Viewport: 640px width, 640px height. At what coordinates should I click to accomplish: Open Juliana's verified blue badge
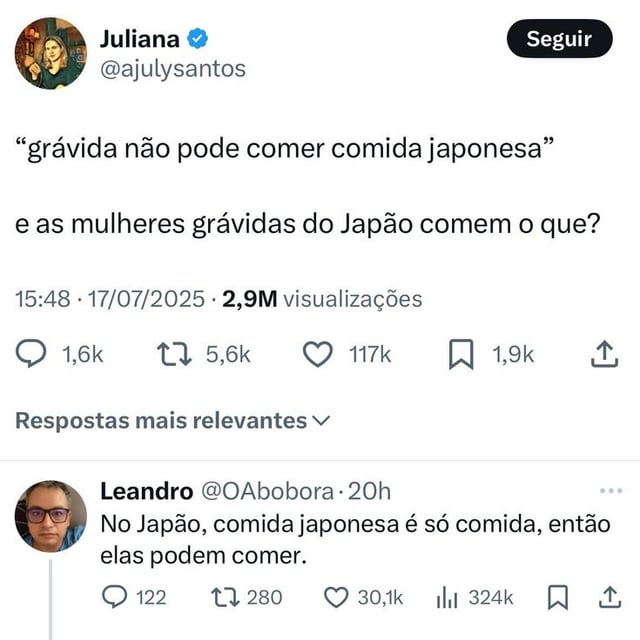point(198,39)
